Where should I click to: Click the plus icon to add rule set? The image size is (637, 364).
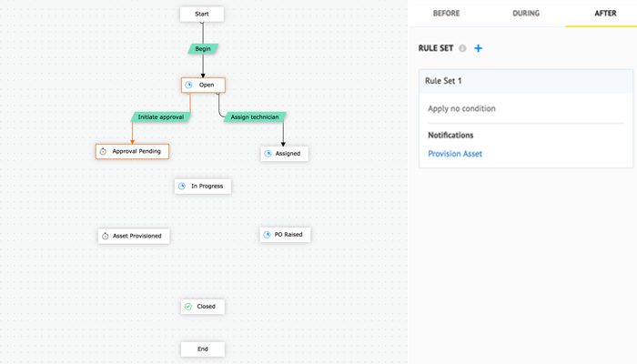[x=479, y=48]
